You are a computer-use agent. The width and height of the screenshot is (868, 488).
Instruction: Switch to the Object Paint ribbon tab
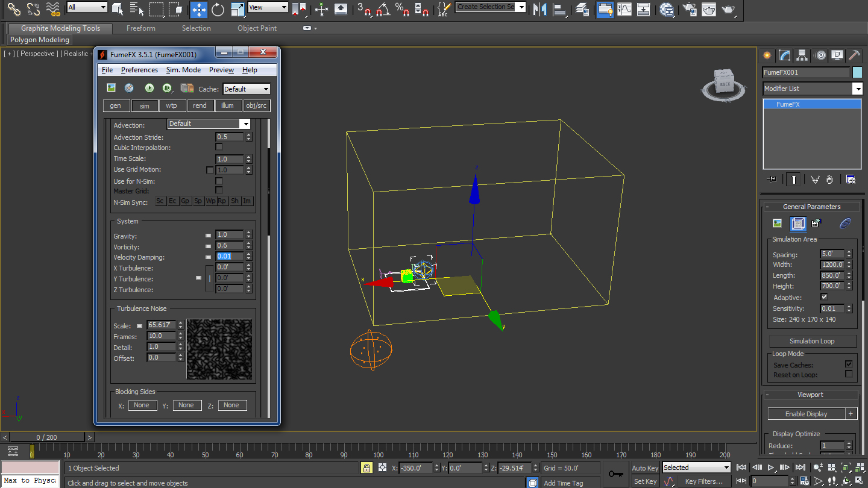257,28
